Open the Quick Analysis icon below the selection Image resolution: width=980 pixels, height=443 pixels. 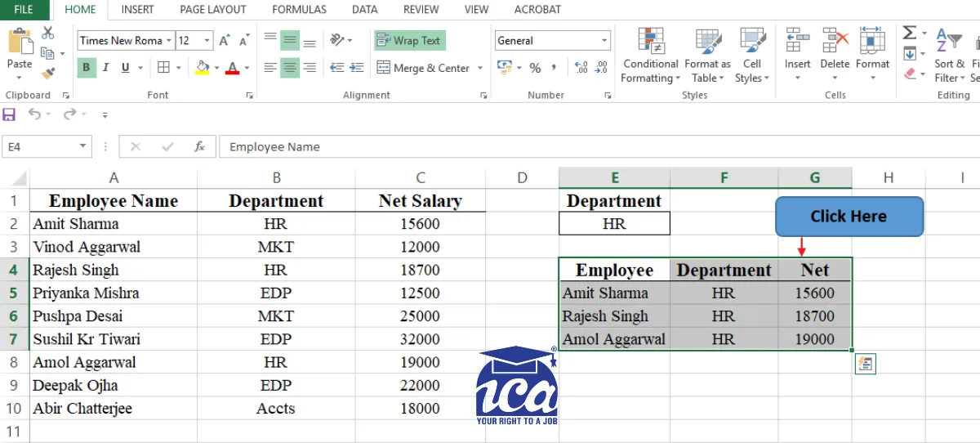click(x=865, y=365)
